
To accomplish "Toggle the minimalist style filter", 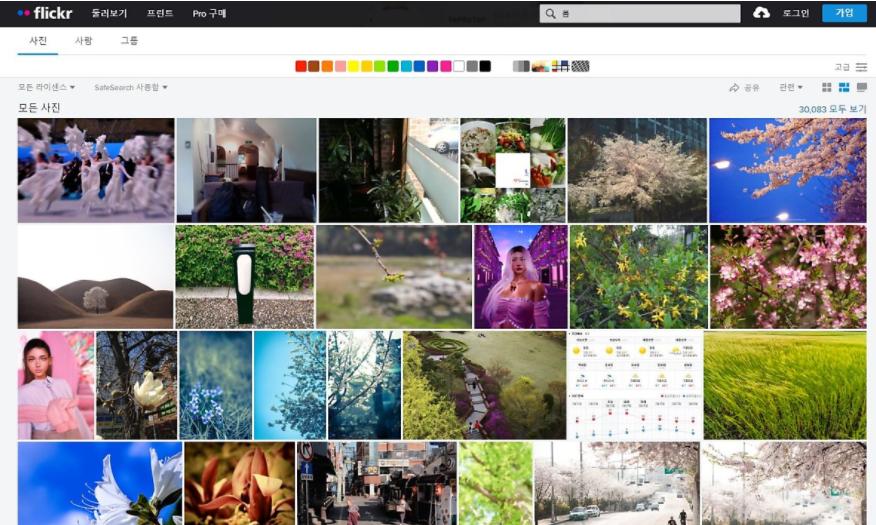I will [x=560, y=66].
